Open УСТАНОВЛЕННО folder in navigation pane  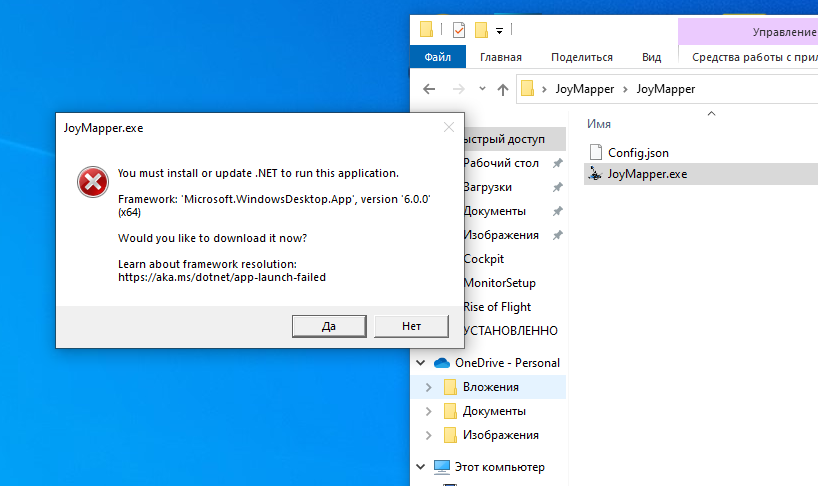coord(511,331)
